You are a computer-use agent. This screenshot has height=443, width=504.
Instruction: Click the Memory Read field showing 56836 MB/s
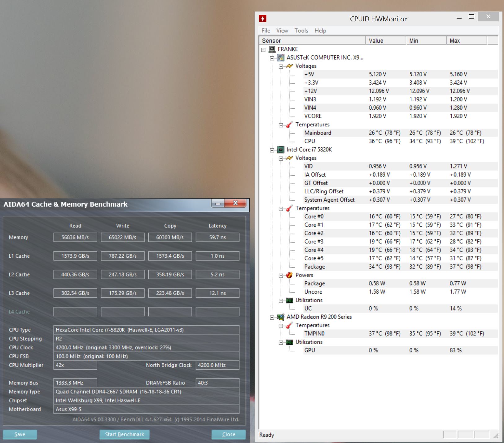pos(75,237)
